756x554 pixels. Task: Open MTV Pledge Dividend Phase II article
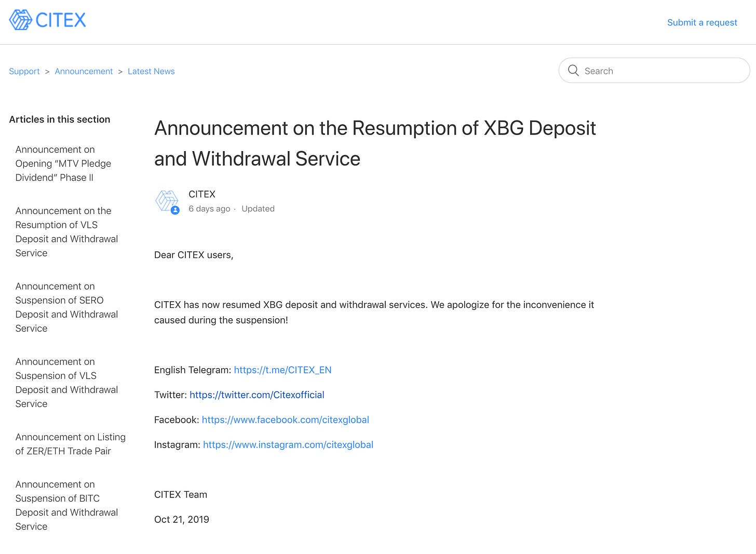coord(63,164)
